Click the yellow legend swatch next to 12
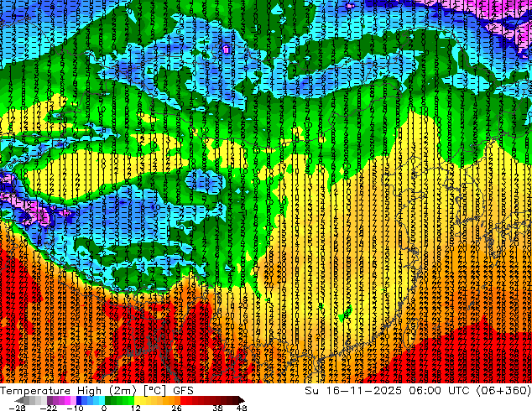This screenshot has height=411, width=532. pyautogui.click(x=137, y=400)
